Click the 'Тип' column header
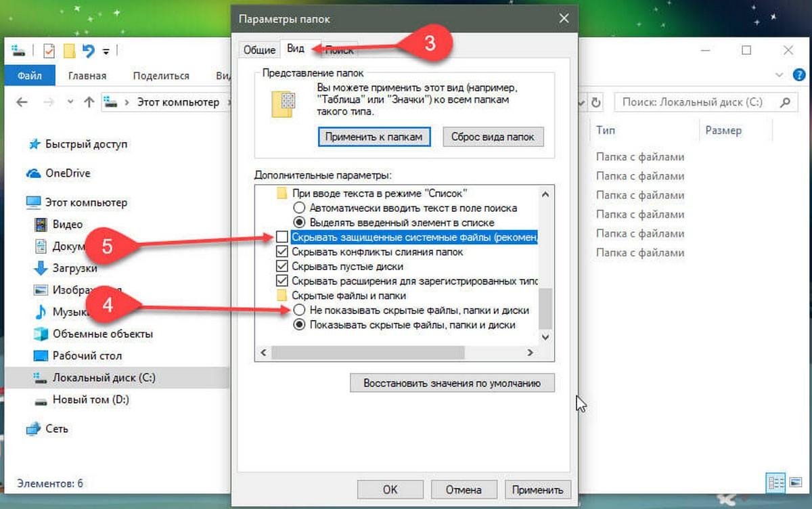The image size is (812, 509). (x=605, y=130)
